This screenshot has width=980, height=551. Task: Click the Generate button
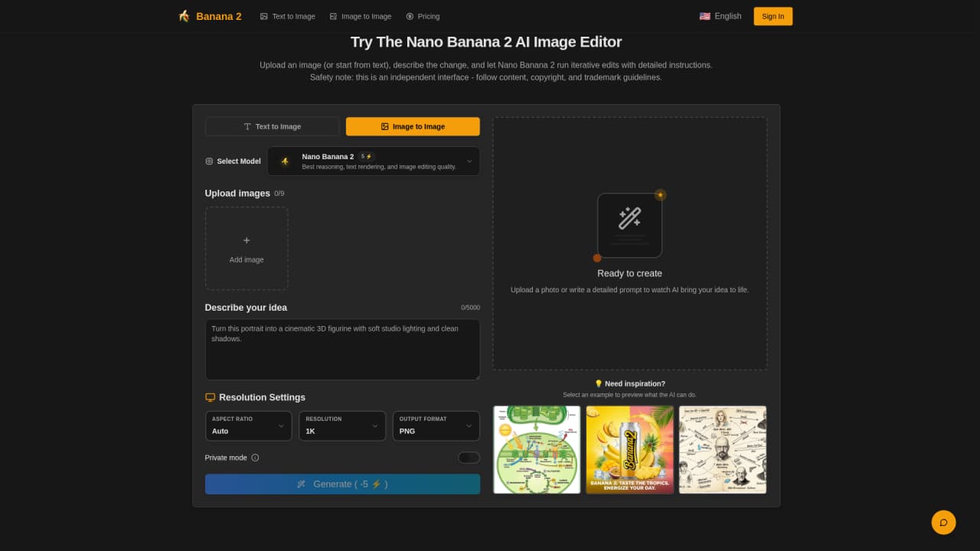point(342,484)
